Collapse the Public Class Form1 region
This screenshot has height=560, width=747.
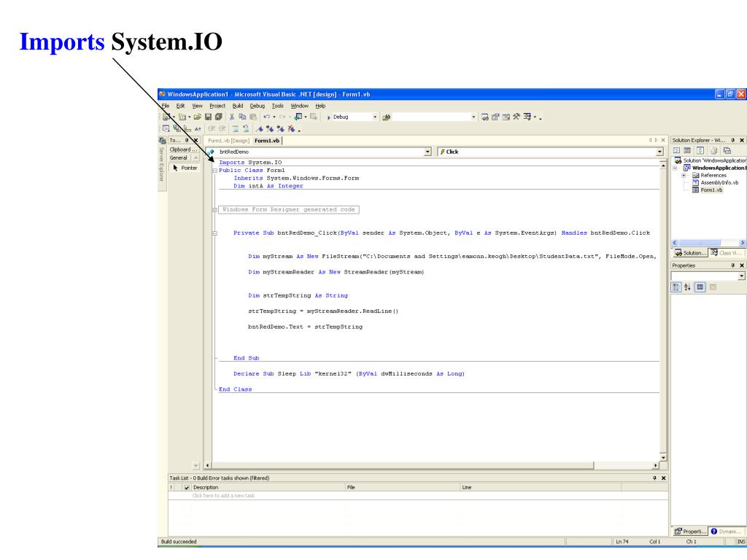[x=215, y=171]
